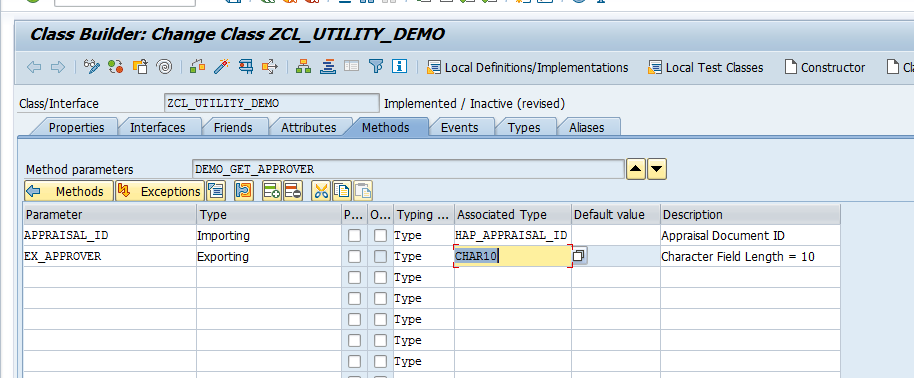The height and width of the screenshot is (378, 914).
Task: Open Typing method dropdown in the second empty row
Action: [424, 299]
